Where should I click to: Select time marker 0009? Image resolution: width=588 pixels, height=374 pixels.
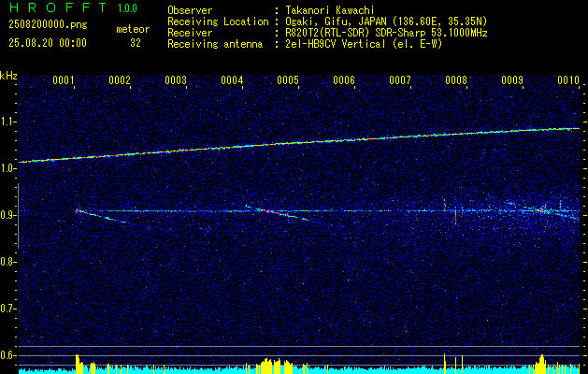(512, 80)
